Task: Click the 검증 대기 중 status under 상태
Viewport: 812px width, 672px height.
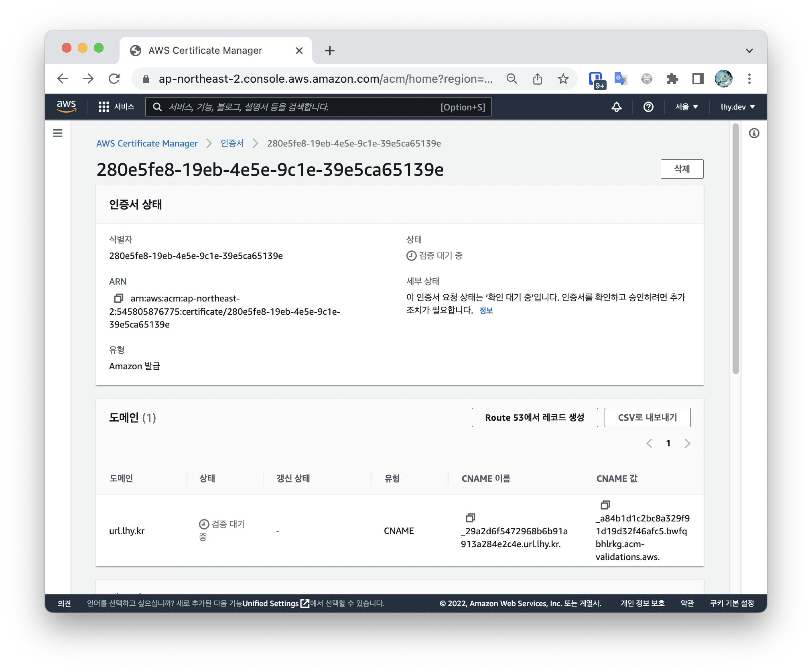Action: [434, 256]
